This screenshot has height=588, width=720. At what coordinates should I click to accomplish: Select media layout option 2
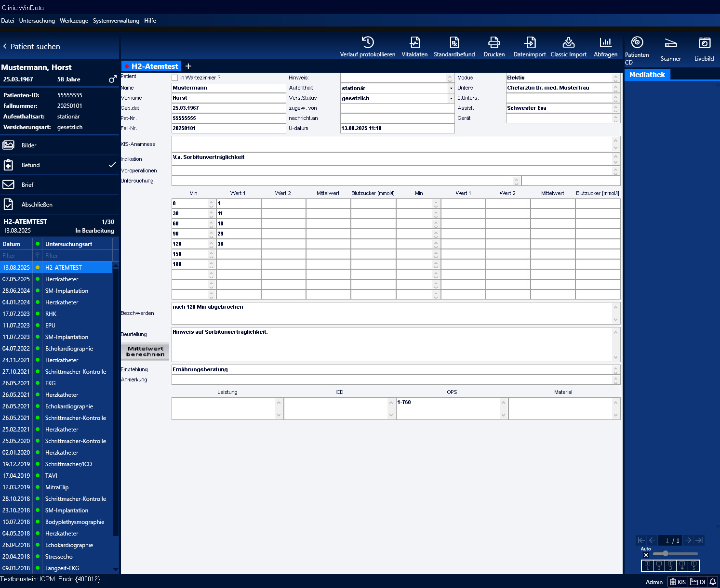659,565
